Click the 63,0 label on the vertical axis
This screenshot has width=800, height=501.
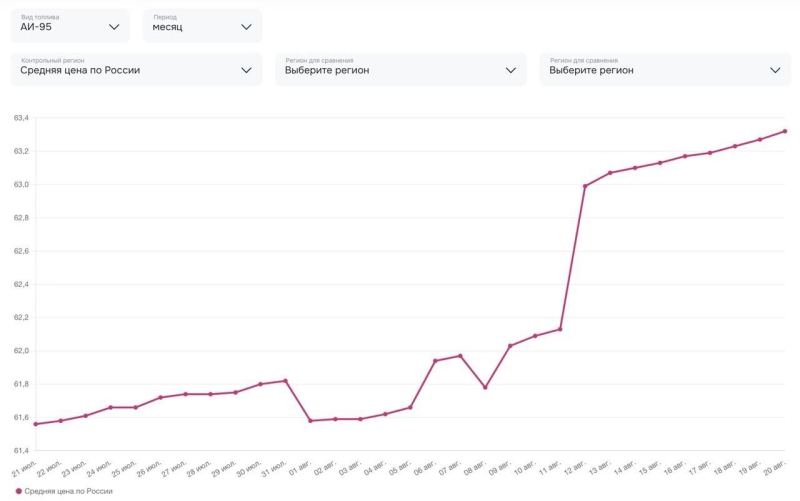(21, 185)
